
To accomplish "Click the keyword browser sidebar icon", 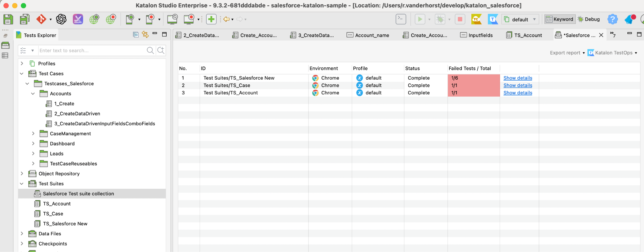I will [x=5, y=45].
